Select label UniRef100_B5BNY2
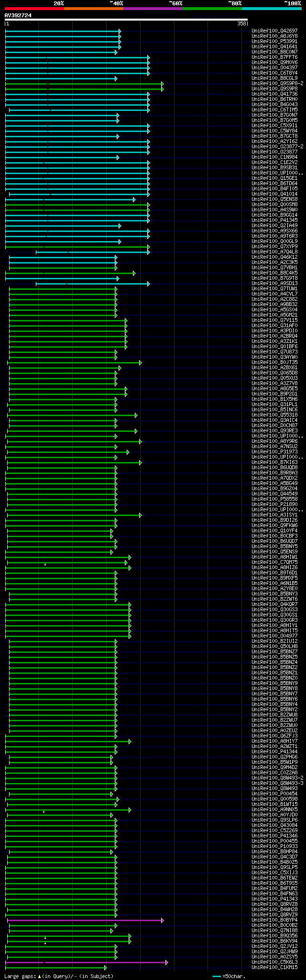 (274, 710)
